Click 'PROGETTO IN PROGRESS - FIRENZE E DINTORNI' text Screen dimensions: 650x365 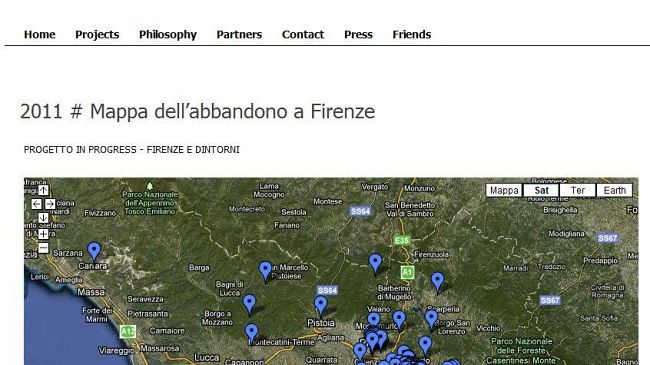tap(131, 150)
